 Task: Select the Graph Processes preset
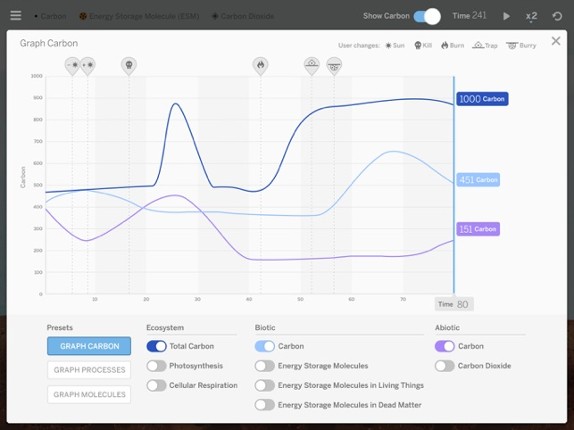89,370
